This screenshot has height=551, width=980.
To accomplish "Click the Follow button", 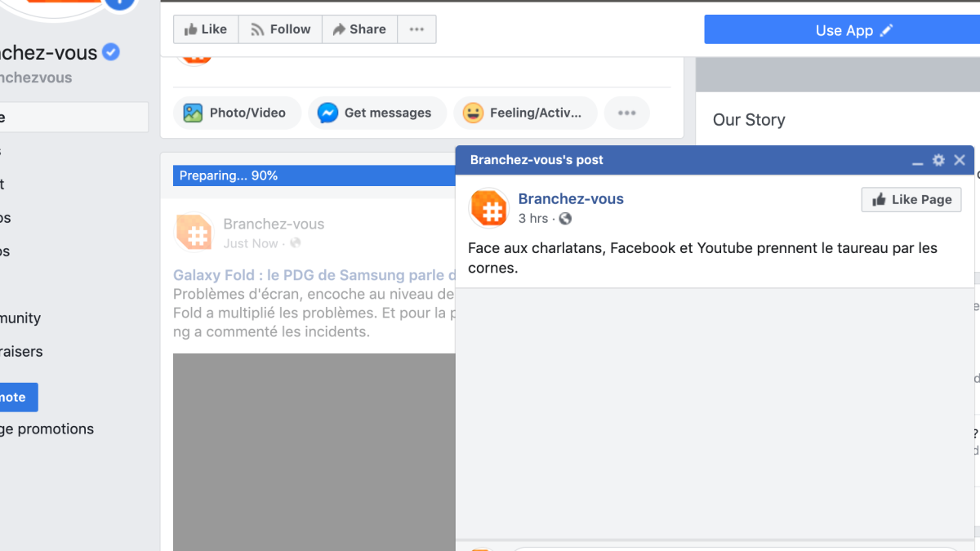I will [x=280, y=29].
